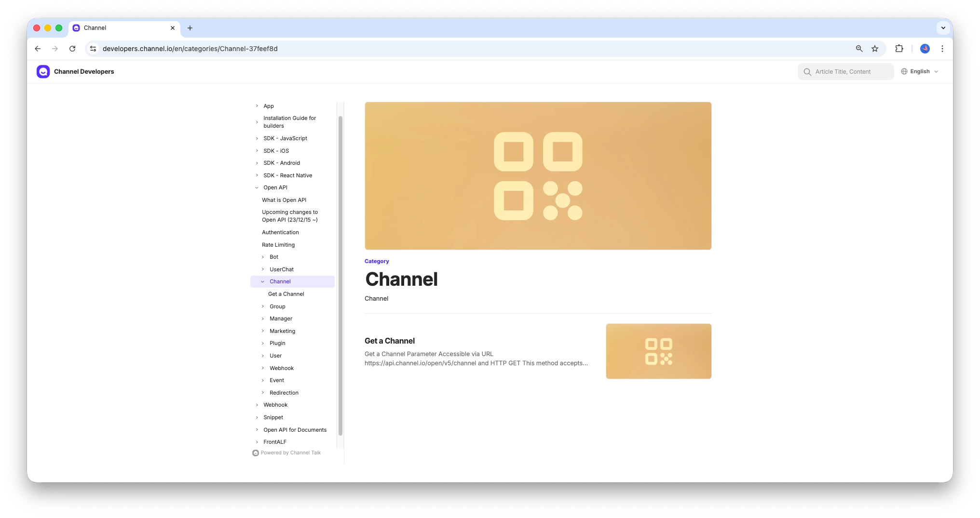
Task: Open the SDK - JavaScript sidebar label
Action: pos(285,138)
